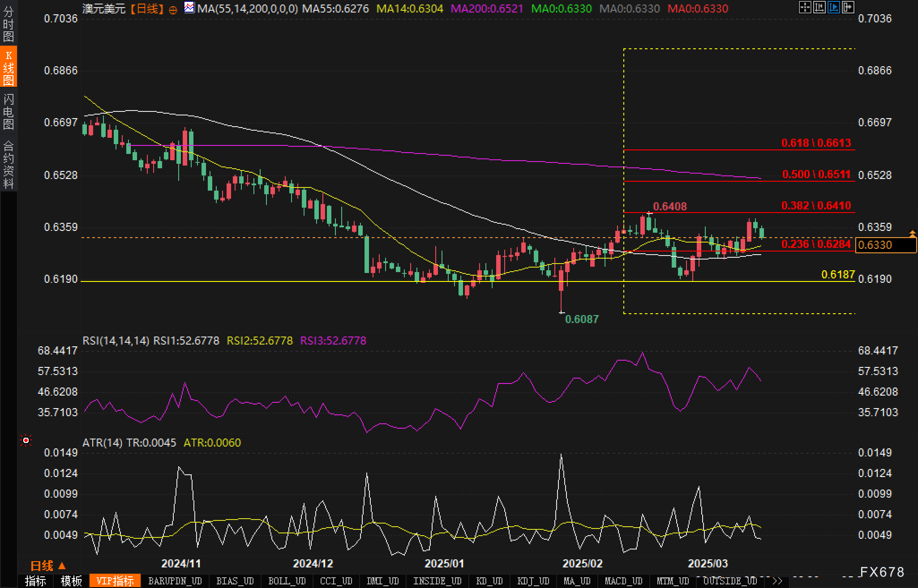This screenshot has width=918, height=588.
Task: Click the MA indicator chart icon
Action: click(x=189, y=8)
